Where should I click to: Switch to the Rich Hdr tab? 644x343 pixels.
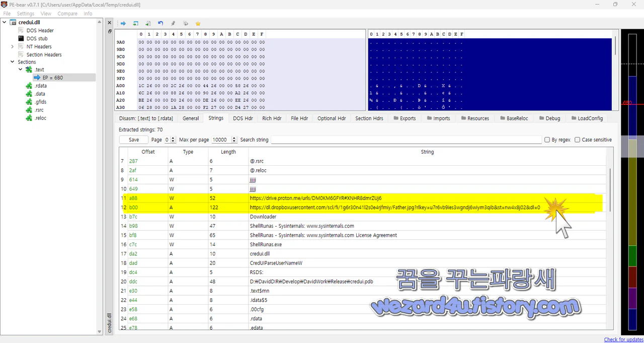pos(272,118)
